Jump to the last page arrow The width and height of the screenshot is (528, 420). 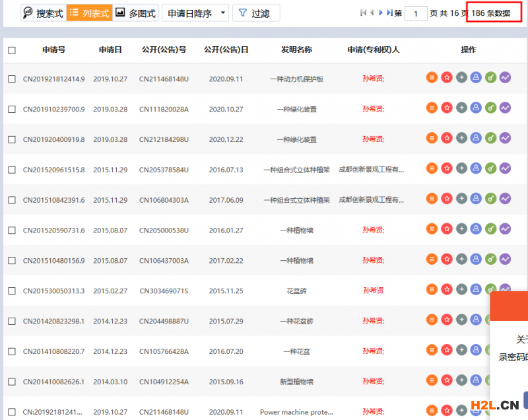(389, 13)
